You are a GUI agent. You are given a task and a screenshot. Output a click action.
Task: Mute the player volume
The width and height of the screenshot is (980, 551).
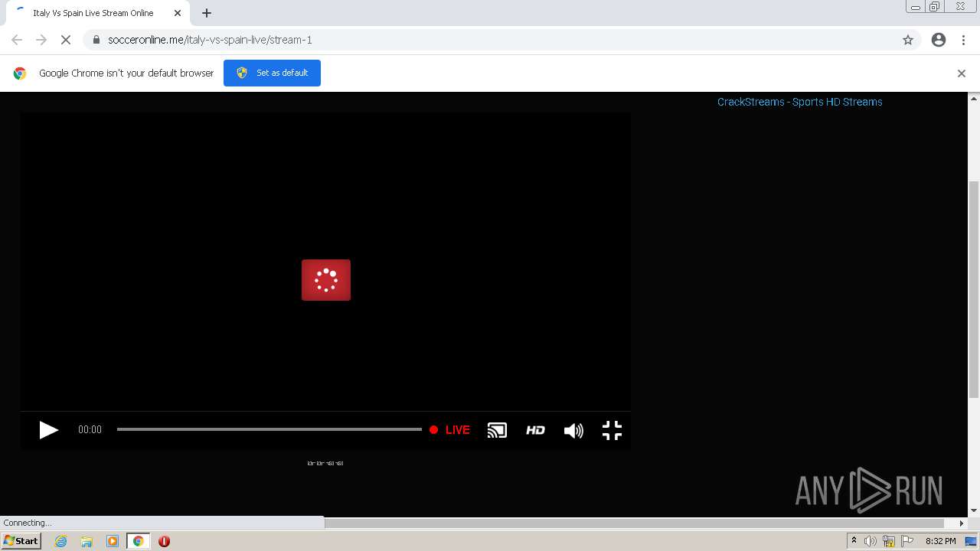pyautogui.click(x=573, y=431)
